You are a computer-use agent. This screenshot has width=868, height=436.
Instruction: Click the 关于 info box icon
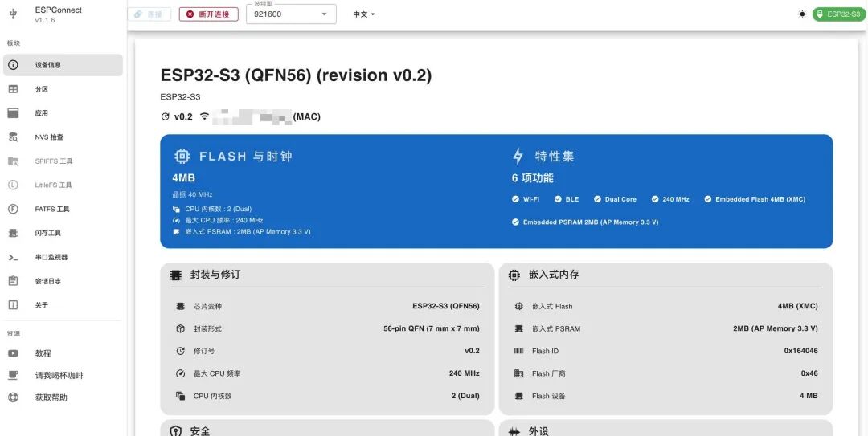[14, 305]
